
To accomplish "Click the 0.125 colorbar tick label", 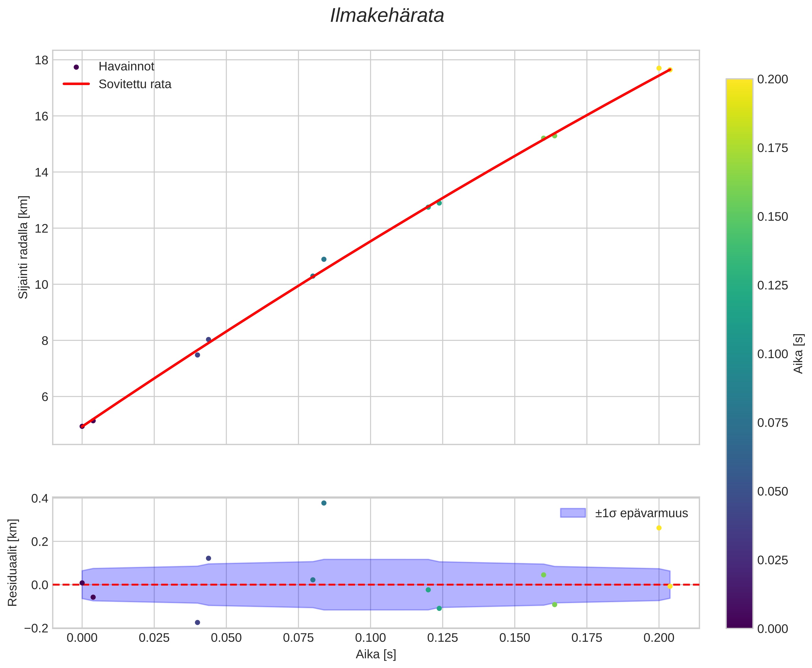I will (x=772, y=285).
